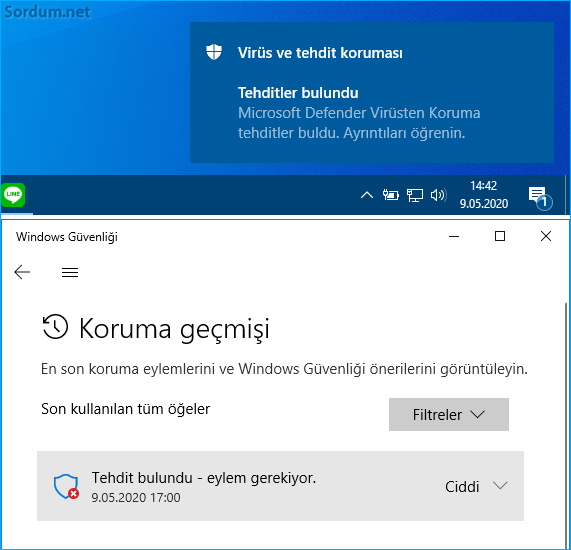The height and width of the screenshot is (550, 571).
Task: Open the volume speaker icon
Action: point(438,195)
